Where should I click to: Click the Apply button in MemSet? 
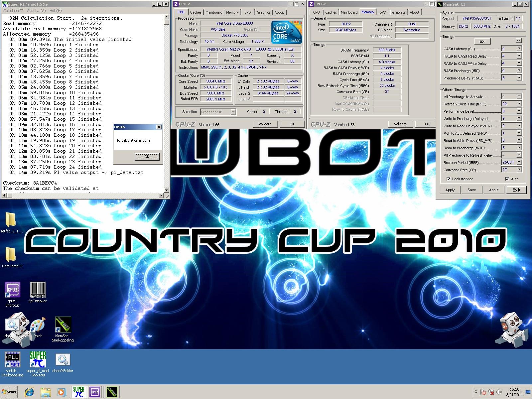pos(450,190)
